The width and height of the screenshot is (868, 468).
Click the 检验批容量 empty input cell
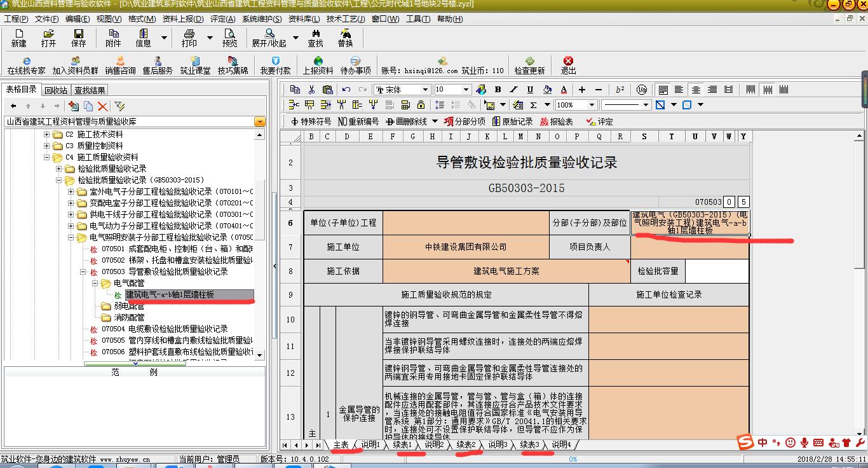[x=717, y=271]
